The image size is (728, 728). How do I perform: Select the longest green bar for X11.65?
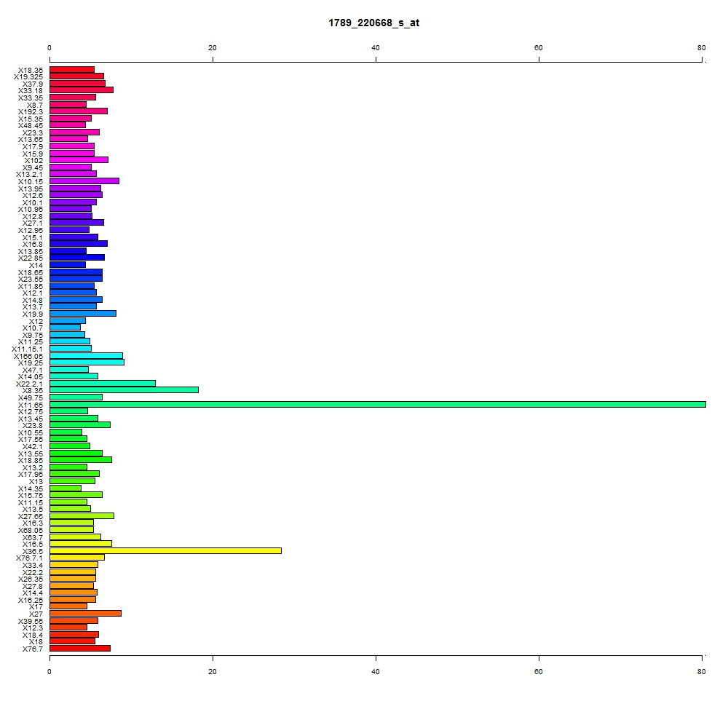[x=378, y=404]
